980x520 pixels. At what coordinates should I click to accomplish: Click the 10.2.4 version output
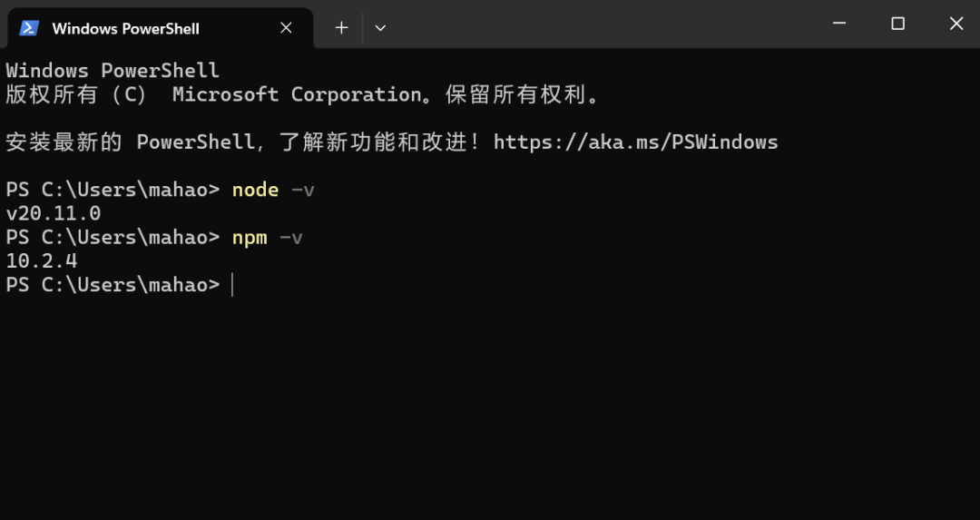(x=42, y=260)
